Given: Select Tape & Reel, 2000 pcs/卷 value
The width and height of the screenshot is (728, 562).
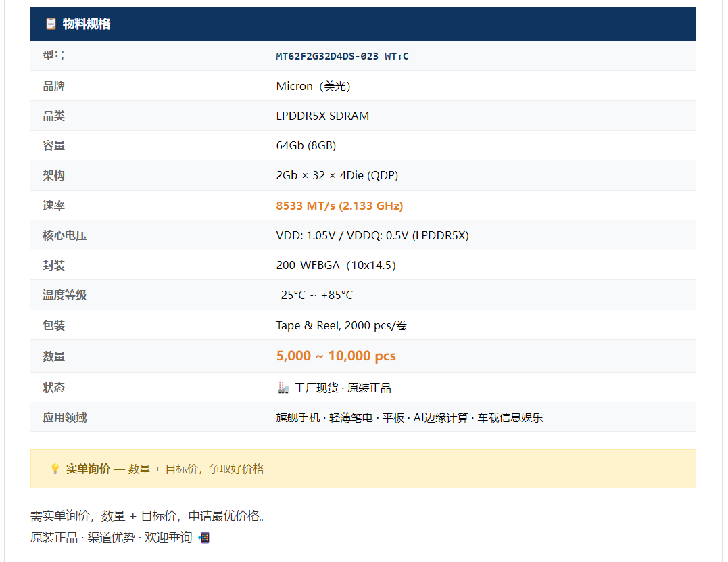Looking at the screenshot, I should pos(341,325).
